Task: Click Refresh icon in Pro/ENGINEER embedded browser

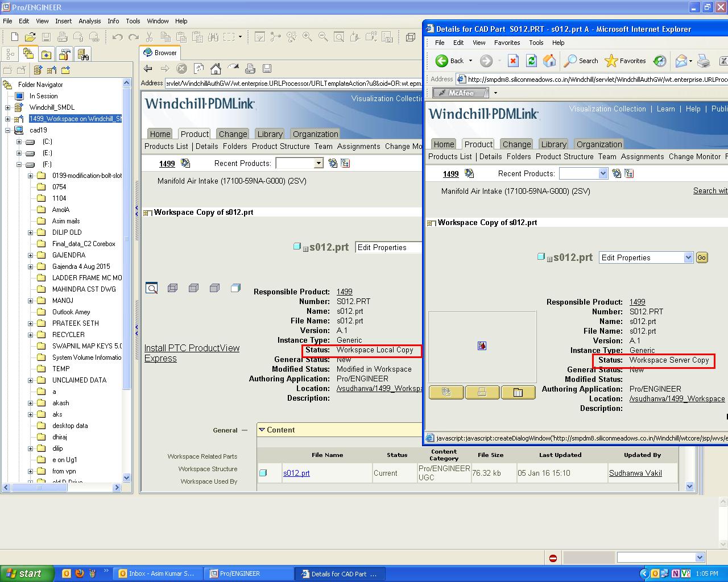Action: coord(198,69)
